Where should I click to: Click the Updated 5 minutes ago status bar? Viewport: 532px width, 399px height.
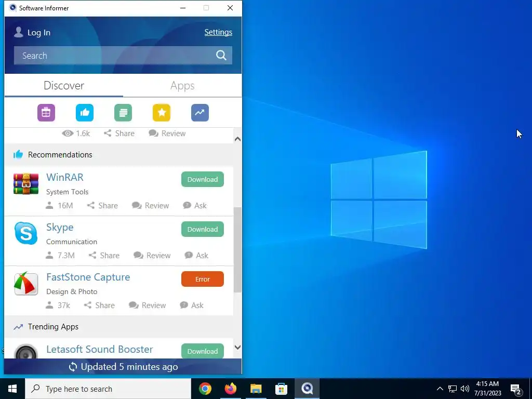point(123,367)
